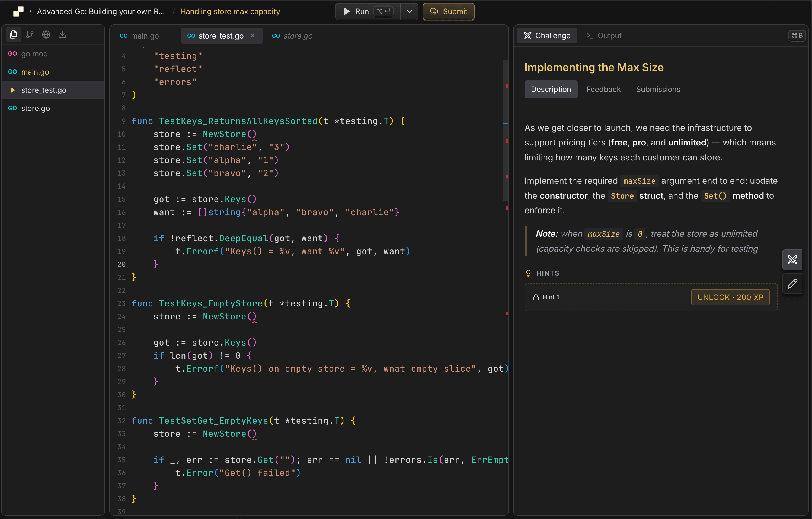Image resolution: width=812 pixels, height=519 pixels.
Task: Select main.go in file list
Action: coord(53,72)
